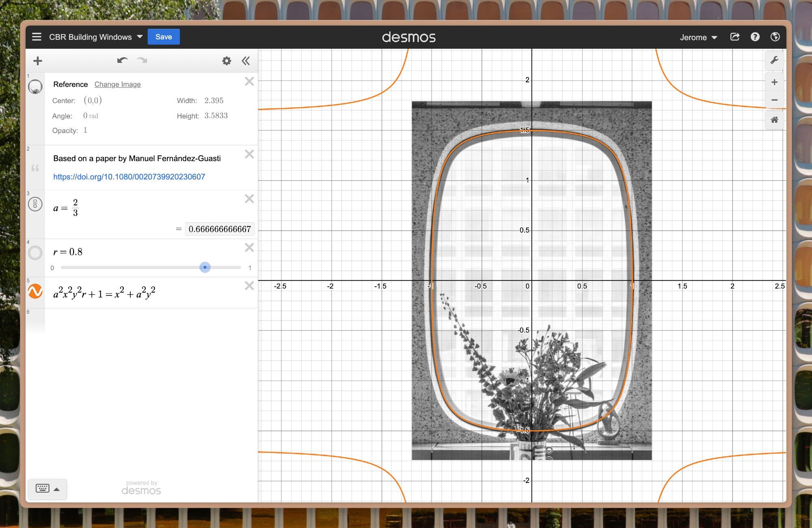
Task: Collapse the expression list panel
Action: coord(246,61)
